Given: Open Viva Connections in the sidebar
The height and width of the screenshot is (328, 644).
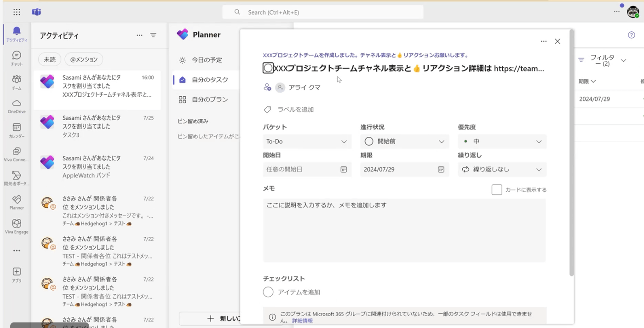Looking at the screenshot, I should point(17,154).
